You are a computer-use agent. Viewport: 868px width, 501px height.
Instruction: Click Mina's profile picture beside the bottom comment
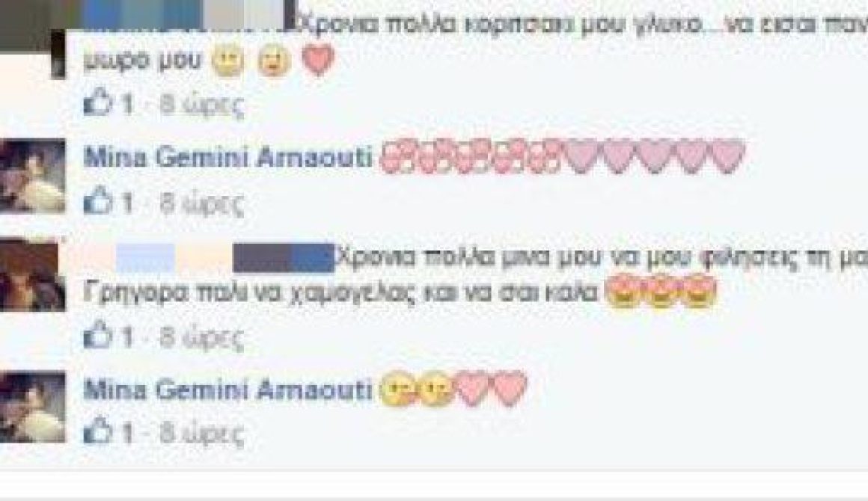tap(33, 407)
